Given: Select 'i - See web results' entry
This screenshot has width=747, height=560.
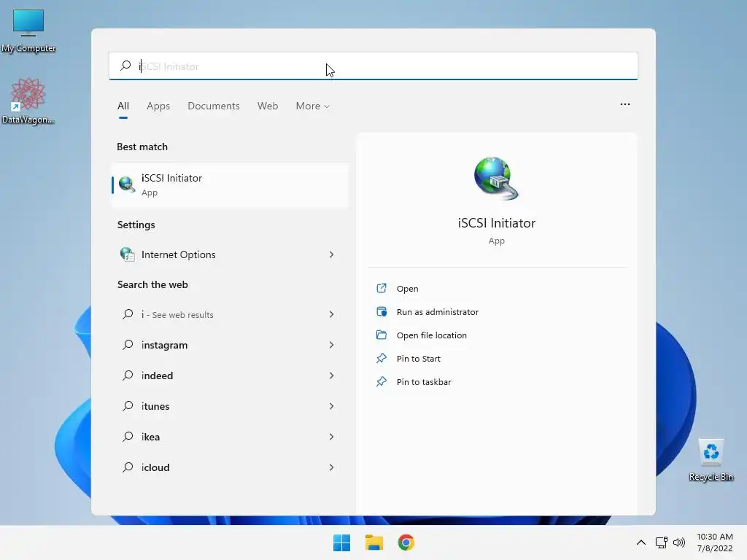Looking at the screenshot, I should click(230, 314).
